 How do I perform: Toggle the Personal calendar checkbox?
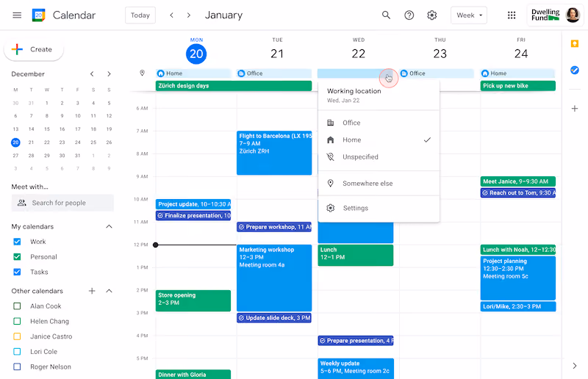click(x=17, y=257)
